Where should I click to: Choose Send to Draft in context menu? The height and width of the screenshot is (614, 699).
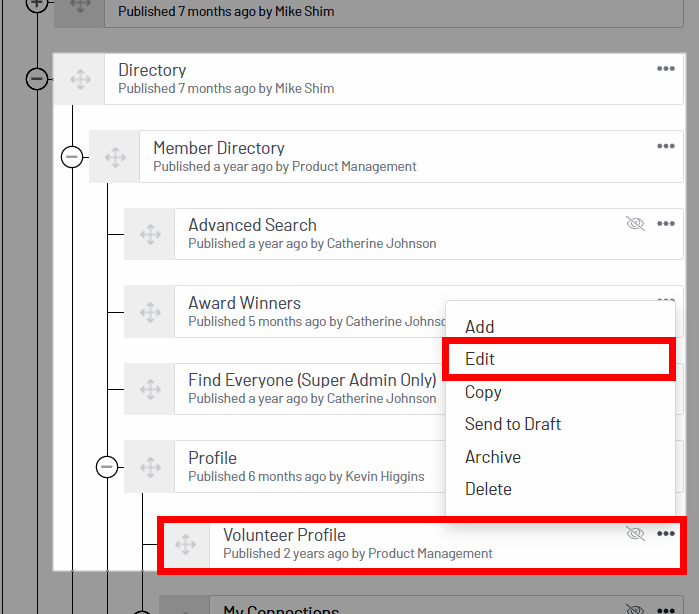(513, 424)
